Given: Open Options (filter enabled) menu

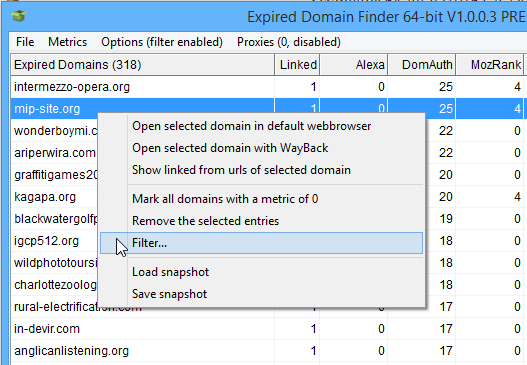Looking at the screenshot, I should click(x=162, y=42).
